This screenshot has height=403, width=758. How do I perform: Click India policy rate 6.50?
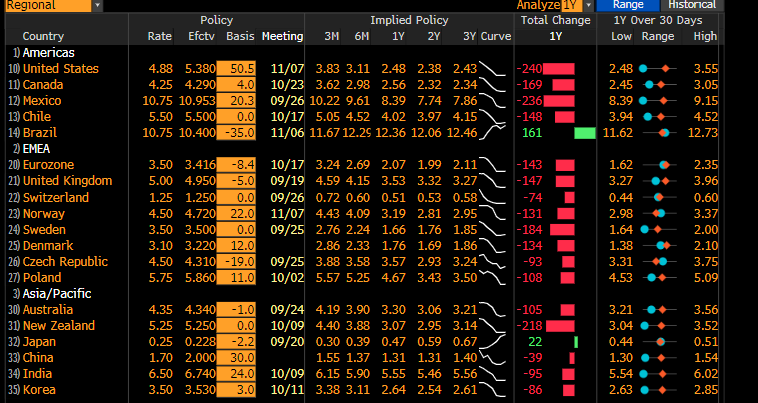160,374
